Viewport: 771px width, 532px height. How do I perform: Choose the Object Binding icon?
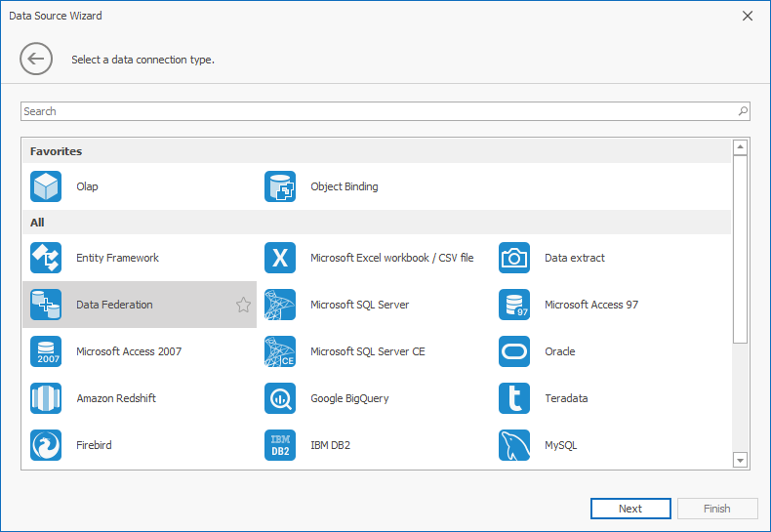tap(280, 186)
